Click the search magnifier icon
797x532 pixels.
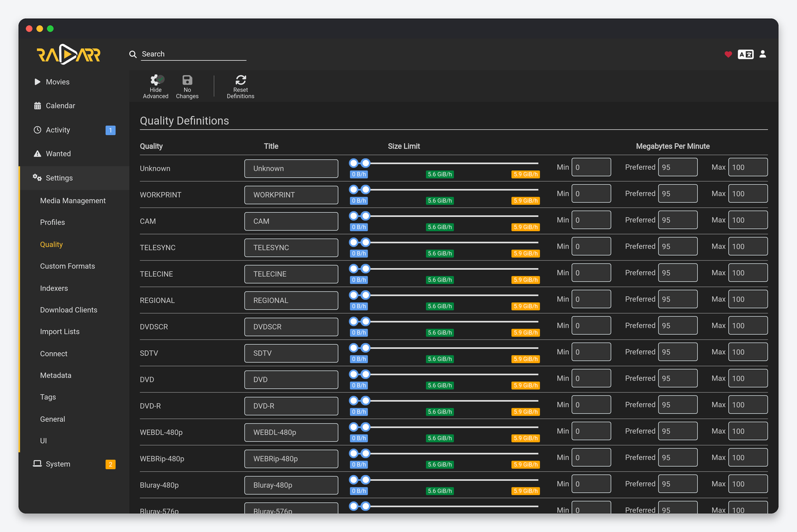coord(133,54)
